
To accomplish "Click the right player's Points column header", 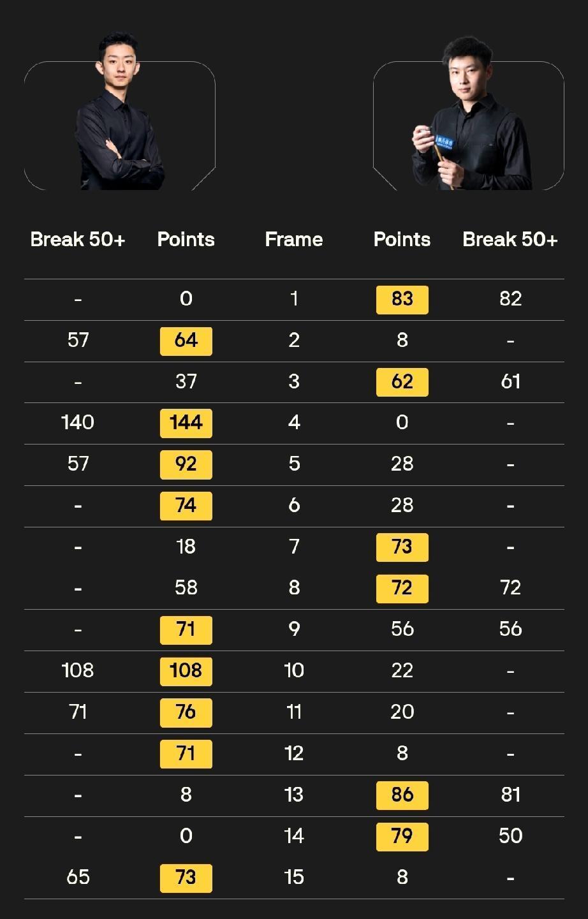I will [x=402, y=240].
